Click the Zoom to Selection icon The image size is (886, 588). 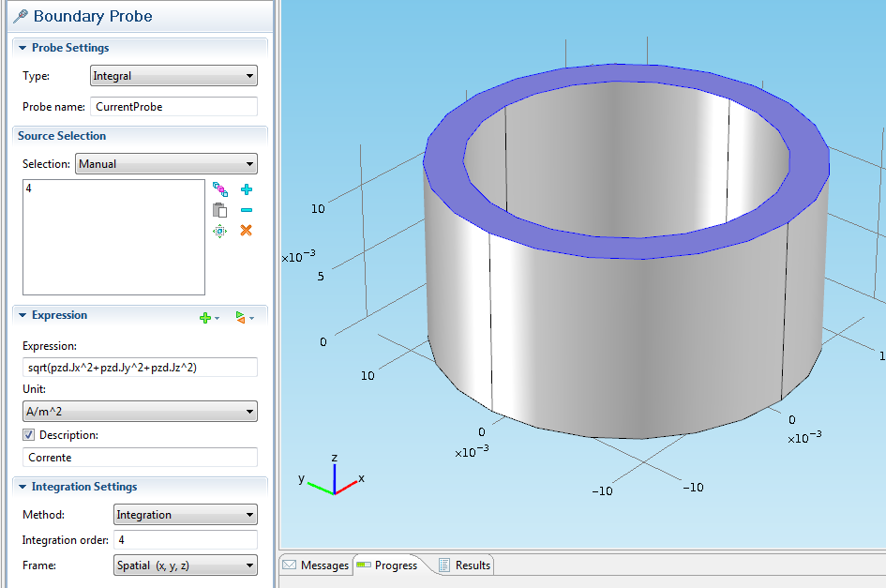220,231
